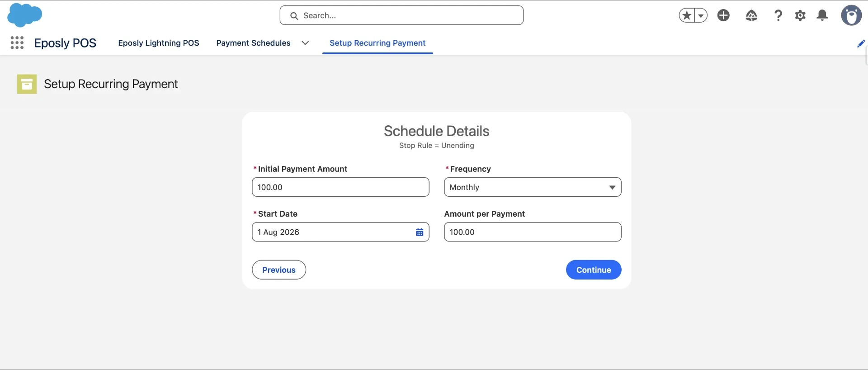Open the Trailhead guidance icon
Image resolution: width=868 pixels, height=370 pixels.
tap(751, 15)
